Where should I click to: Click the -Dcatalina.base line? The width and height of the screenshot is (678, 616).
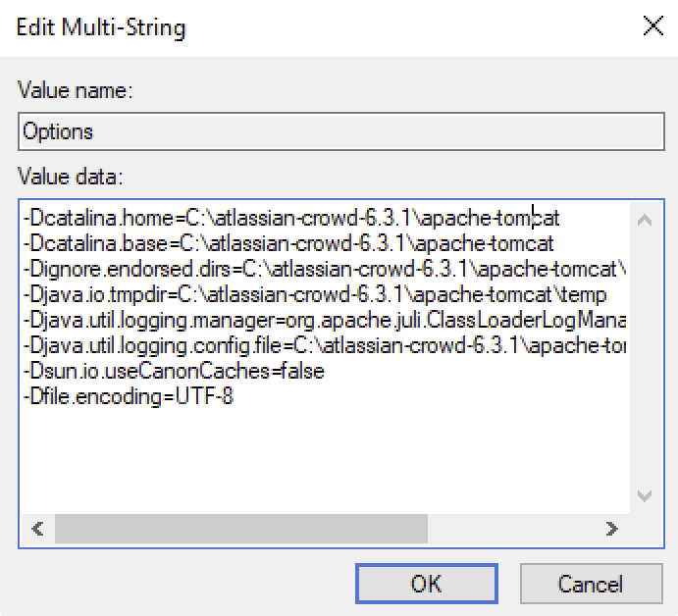(x=288, y=243)
